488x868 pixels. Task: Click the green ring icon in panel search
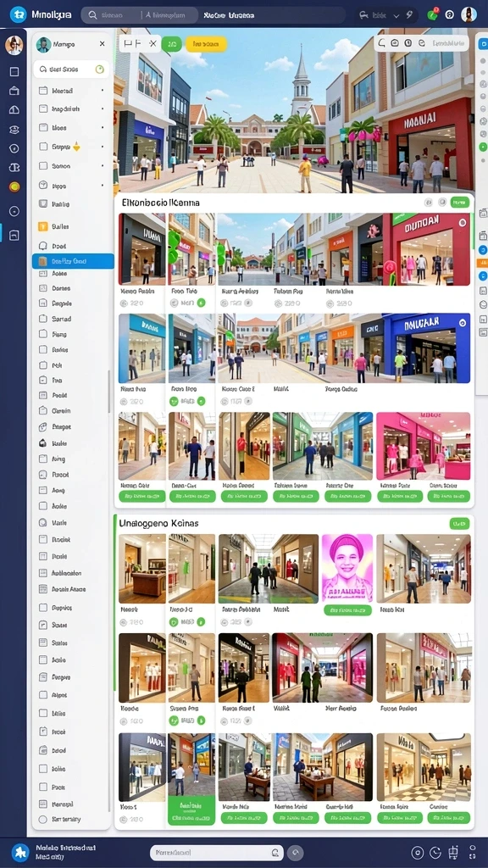click(x=100, y=70)
